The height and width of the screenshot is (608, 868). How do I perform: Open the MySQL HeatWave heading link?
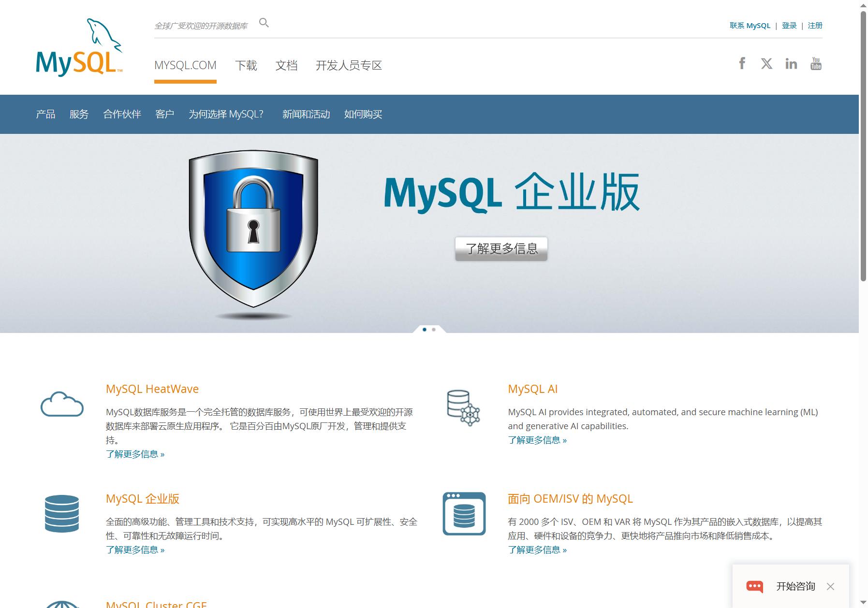tap(152, 389)
